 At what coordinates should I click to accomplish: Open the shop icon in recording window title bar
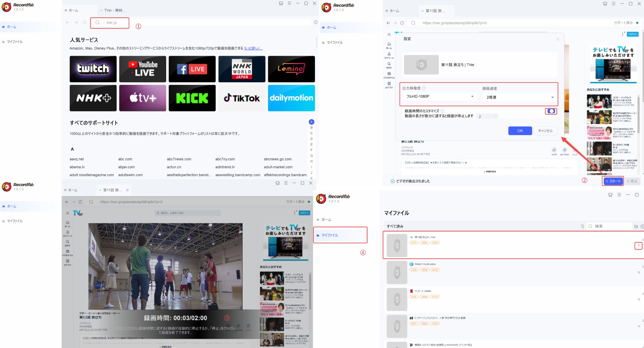pyautogui.click(x=278, y=183)
